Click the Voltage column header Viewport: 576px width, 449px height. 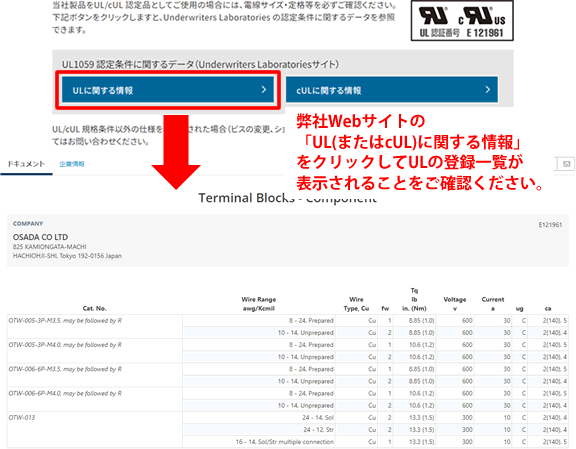[x=455, y=304]
